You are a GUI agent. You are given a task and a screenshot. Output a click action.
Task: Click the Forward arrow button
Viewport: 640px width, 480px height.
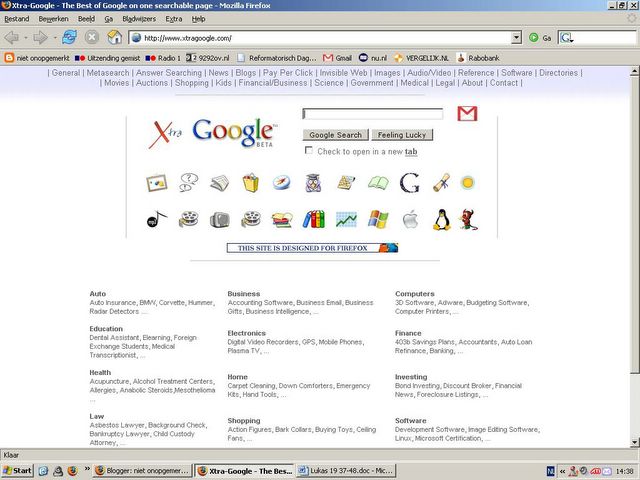[x=40, y=38]
